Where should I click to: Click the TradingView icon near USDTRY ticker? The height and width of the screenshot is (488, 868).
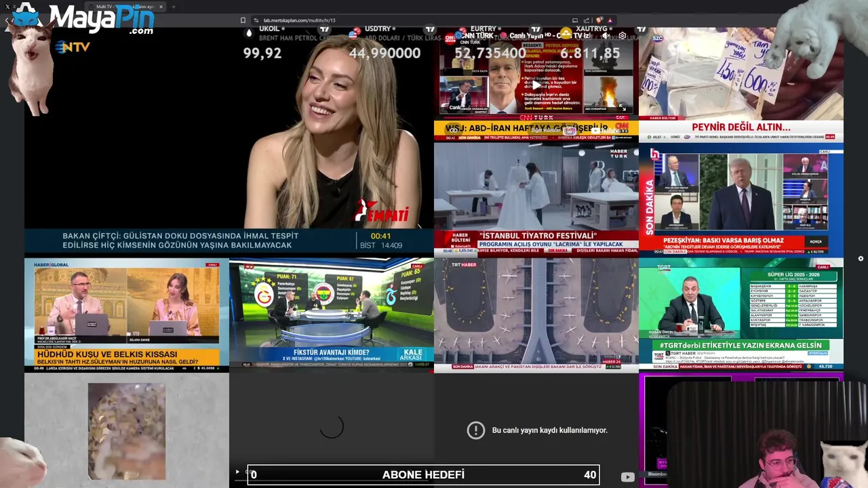[x=430, y=29]
